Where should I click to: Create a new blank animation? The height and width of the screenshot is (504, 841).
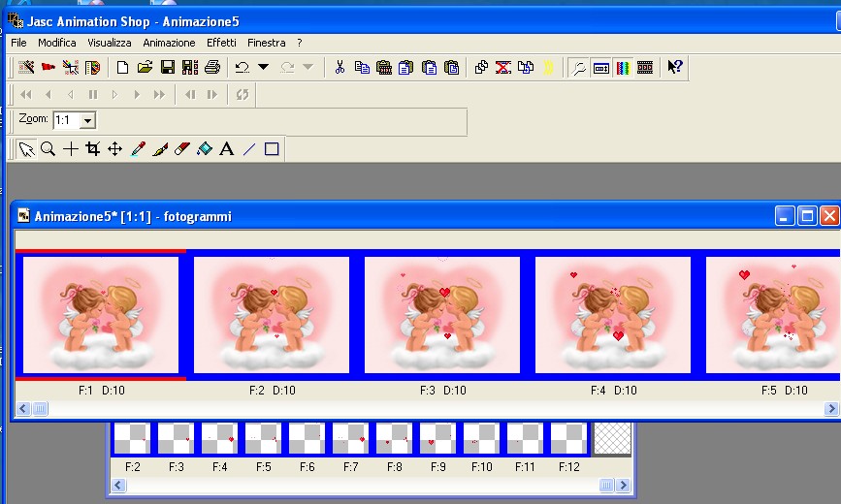[x=123, y=67]
